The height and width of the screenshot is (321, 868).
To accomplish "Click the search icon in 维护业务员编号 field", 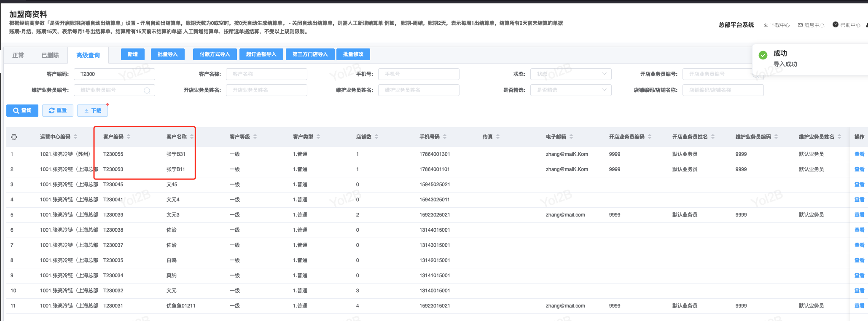I will point(147,91).
